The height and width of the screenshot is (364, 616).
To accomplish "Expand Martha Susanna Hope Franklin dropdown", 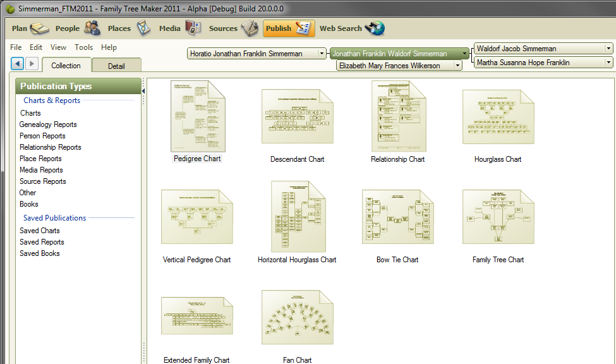I will click(608, 63).
